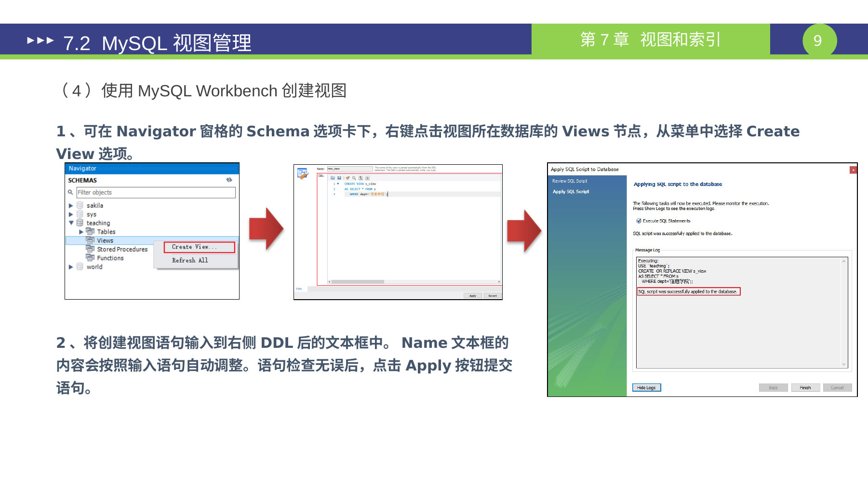The height and width of the screenshot is (488, 868).
Task: Click the slide page number 9 badge
Action: pos(819,40)
